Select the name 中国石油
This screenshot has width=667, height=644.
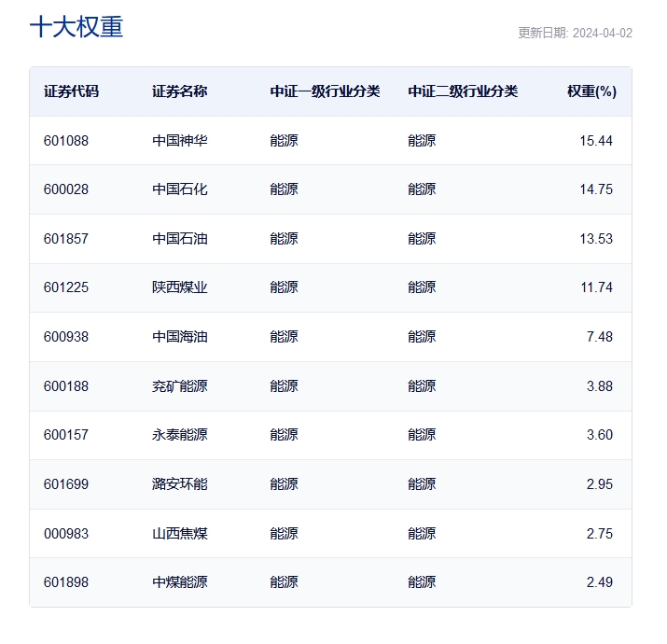click(179, 239)
